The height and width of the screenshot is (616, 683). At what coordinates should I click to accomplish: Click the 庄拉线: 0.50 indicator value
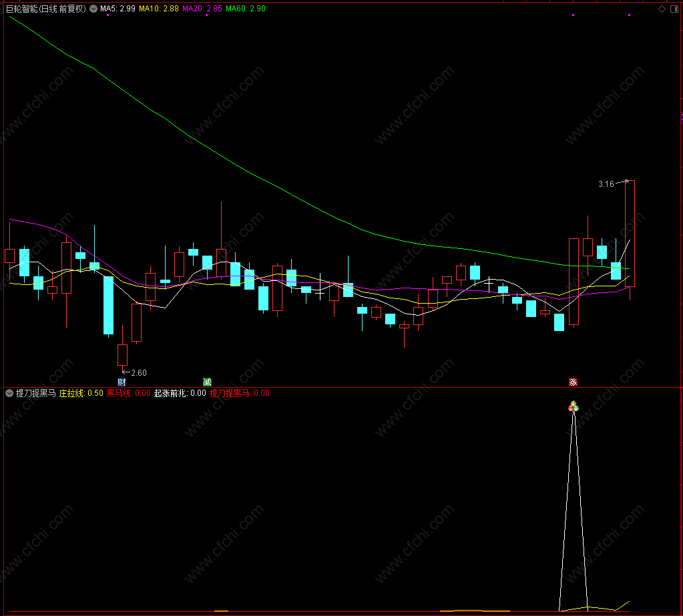[81, 393]
